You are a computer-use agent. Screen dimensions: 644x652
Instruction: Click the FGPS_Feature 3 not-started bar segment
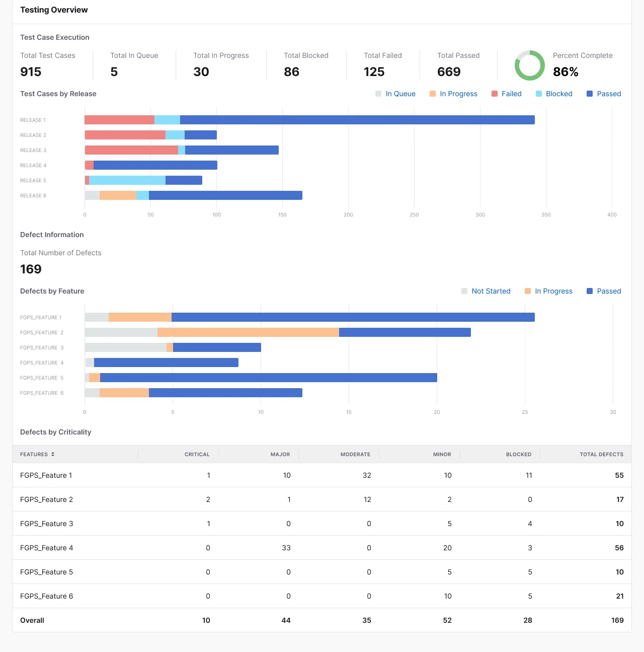[x=125, y=347]
